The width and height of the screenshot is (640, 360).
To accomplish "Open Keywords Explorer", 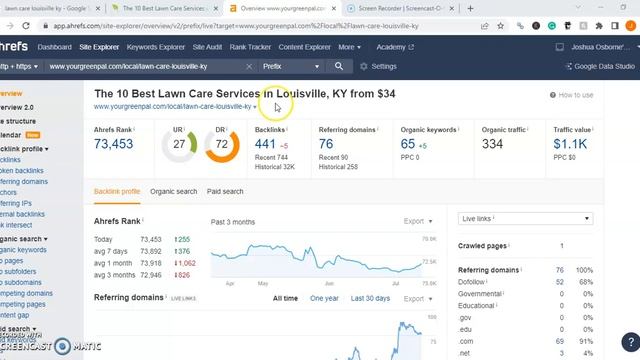I will (156, 47).
